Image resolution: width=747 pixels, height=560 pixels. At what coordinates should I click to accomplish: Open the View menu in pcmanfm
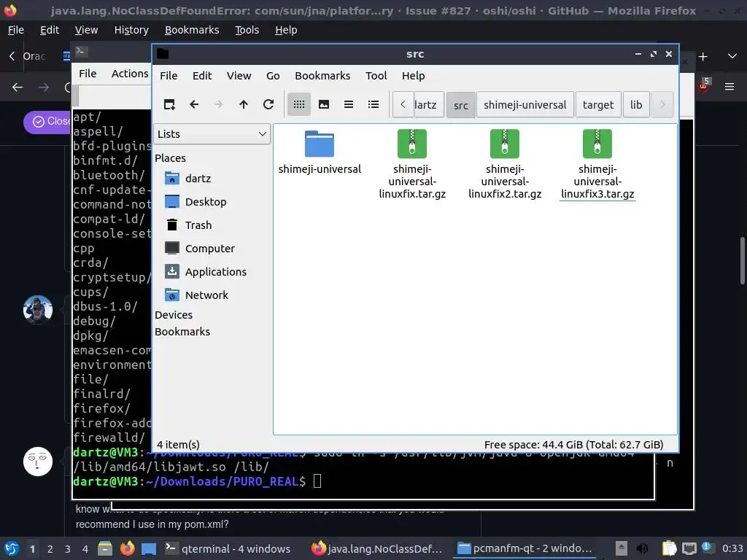tap(239, 76)
